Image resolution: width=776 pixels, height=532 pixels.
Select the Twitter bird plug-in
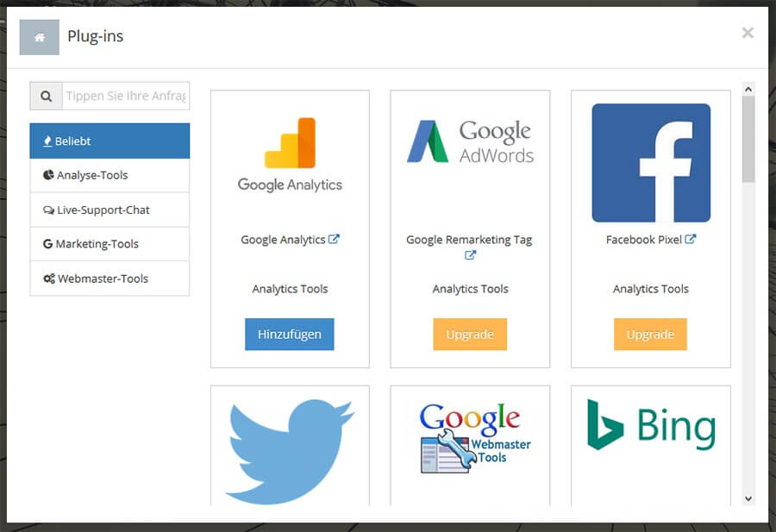[x=290, y=448]
